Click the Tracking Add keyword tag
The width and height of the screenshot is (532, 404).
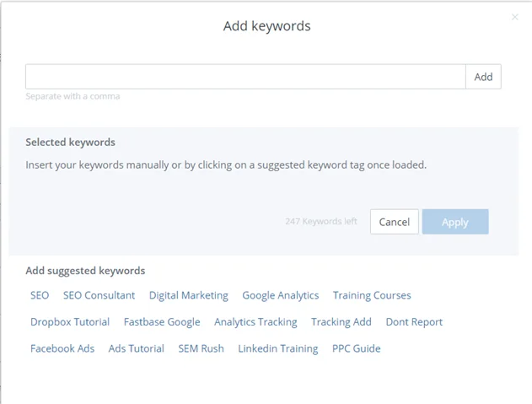[x=341, y=322]
